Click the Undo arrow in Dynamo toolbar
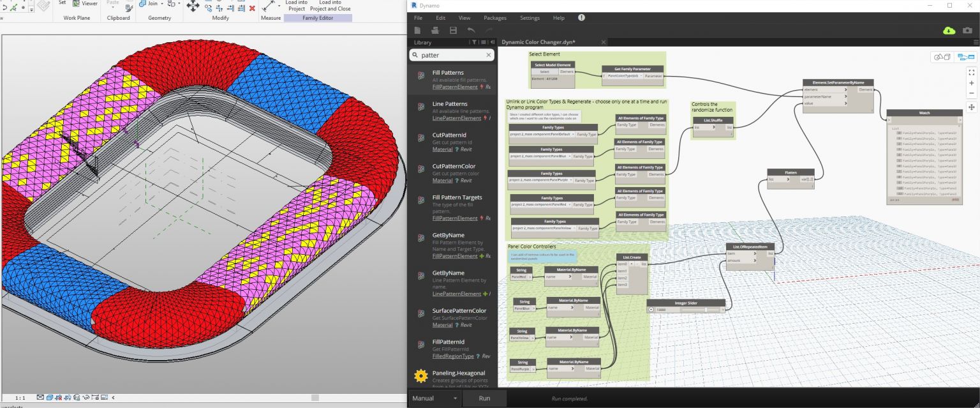The image size is (980, 408). (471, 31)
